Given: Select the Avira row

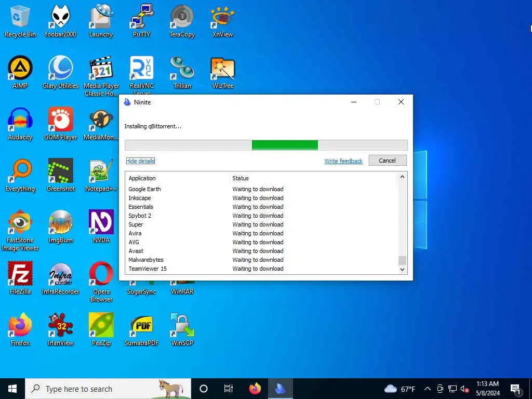Looking at the screenshot, I should click(x=262, y=233).
